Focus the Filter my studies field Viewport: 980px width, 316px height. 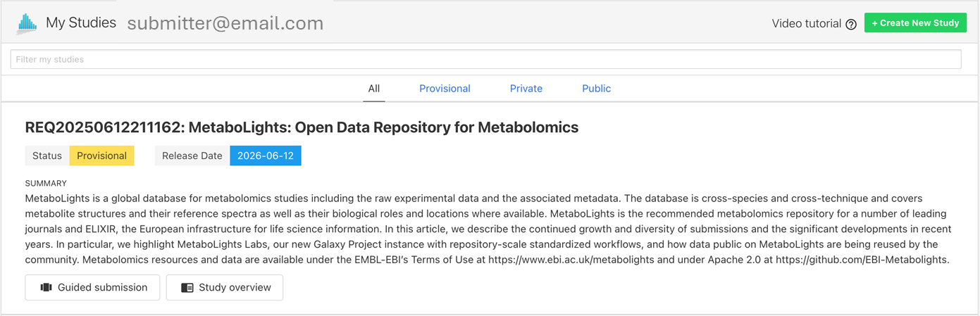485,59
